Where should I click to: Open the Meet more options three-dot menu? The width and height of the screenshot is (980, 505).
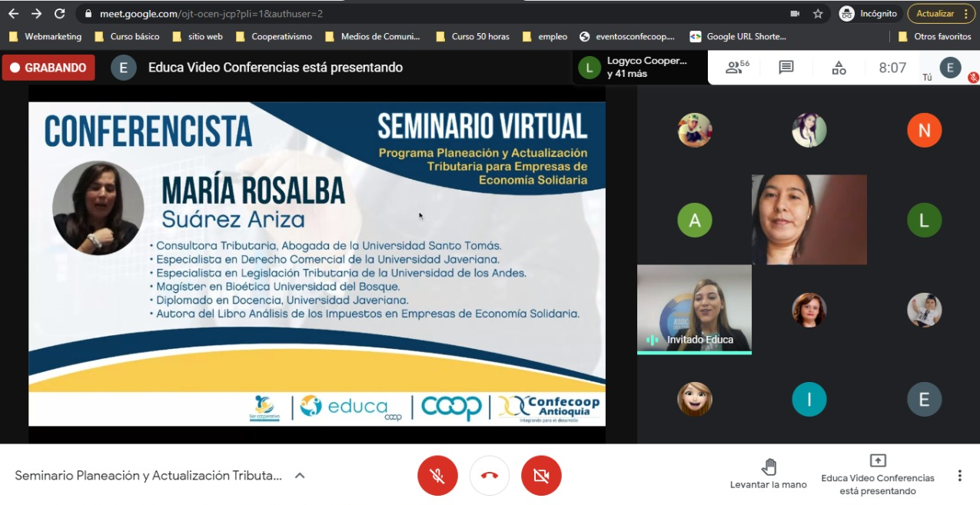pyautogui.click(x=959, y=476)
